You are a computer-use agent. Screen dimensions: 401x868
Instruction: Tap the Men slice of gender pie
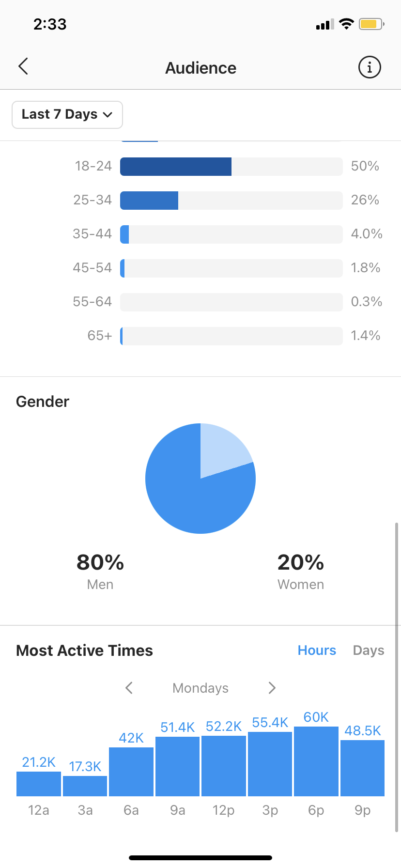click(194, 499)
